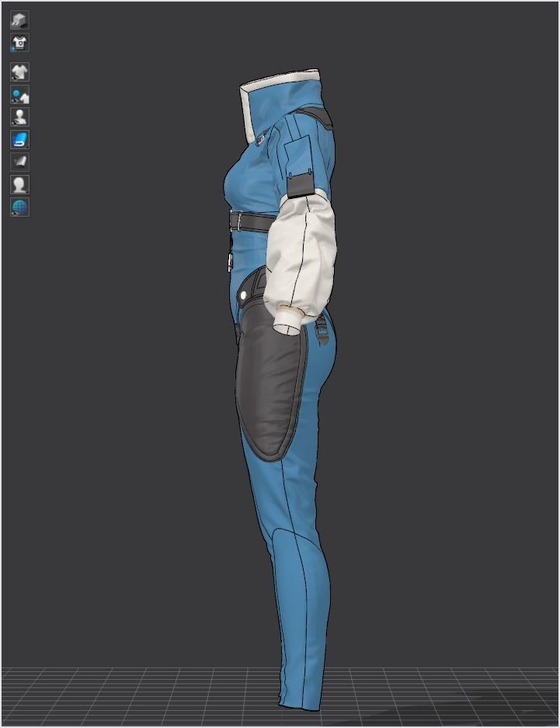Select the black upper arm strap patch
The height and width of the screenshot is (728, 560).
(301, 186)
